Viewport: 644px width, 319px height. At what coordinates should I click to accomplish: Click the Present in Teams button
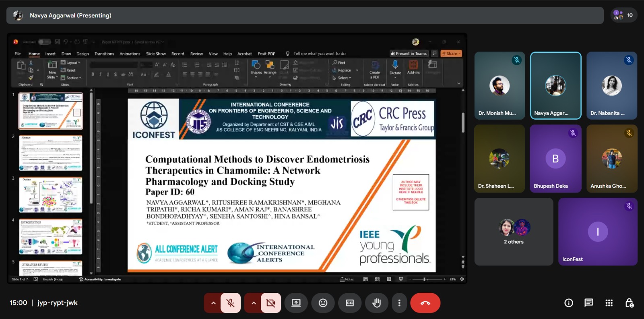click(409, 54)
